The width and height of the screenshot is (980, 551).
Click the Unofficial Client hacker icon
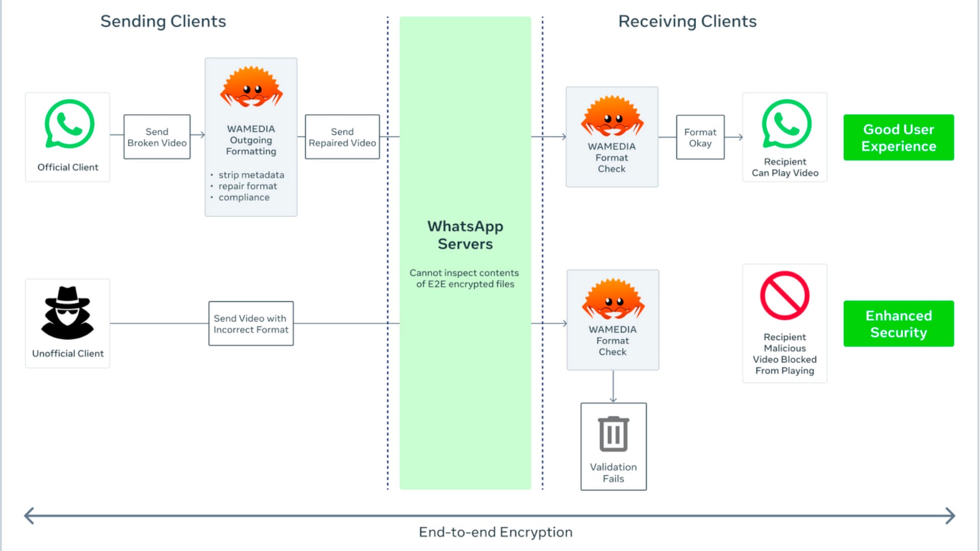67,313
